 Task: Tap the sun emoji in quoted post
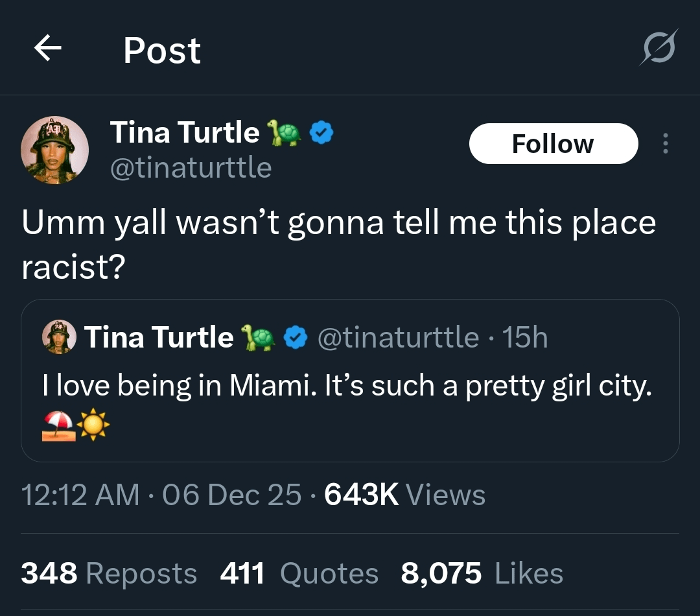tap(93, 426)
